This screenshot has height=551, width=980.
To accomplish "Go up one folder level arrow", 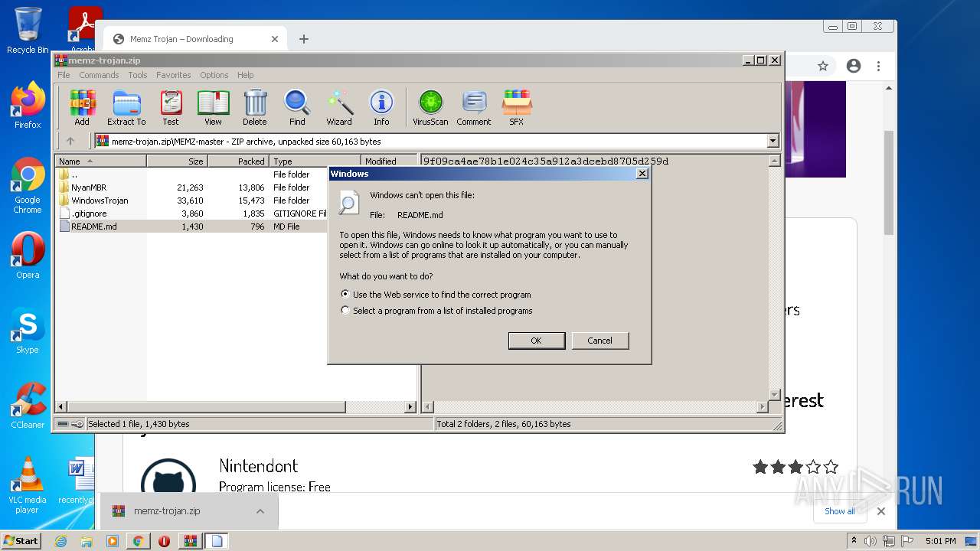I will 70,141.
